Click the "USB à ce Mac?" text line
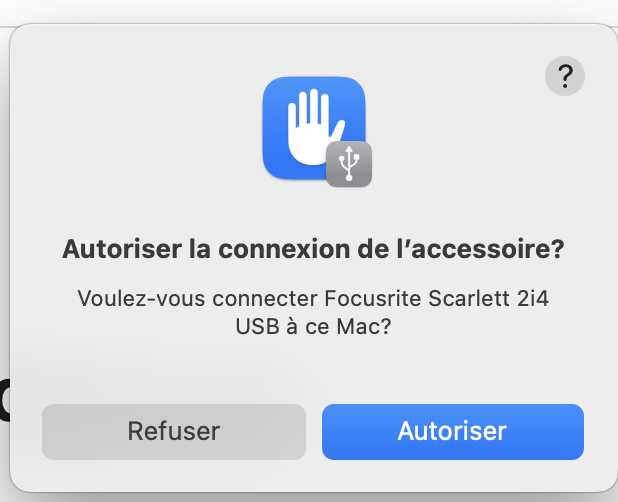The height and width of the screenshot is (502, 618). pyautogui.click(x=313, y=327)
